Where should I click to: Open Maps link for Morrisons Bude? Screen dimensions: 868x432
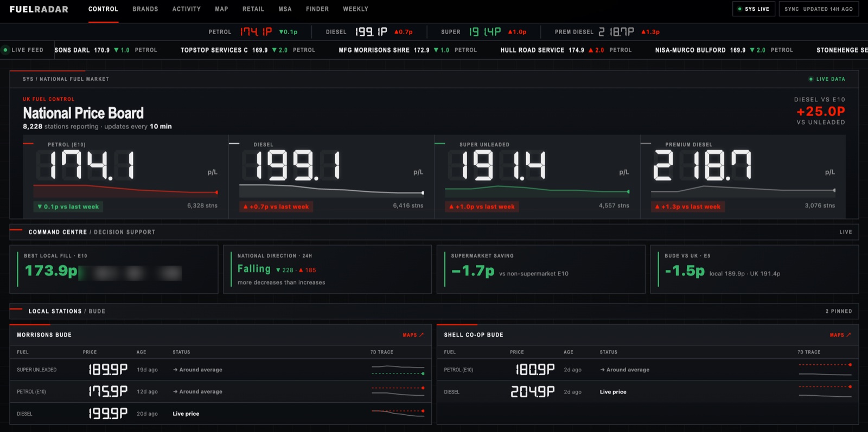point(413,335)
